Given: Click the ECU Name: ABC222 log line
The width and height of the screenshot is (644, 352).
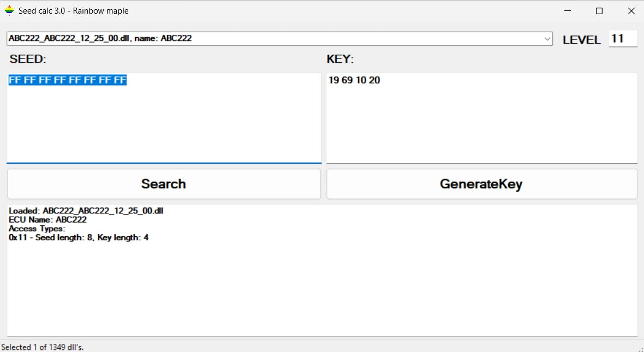Looking at the screenshot, I should click(49, 219).
